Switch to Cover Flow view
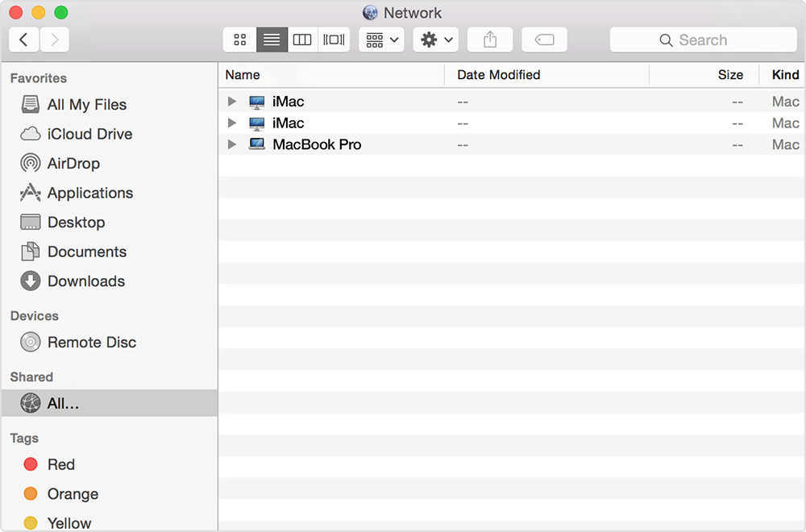The height and width of the screenshot is (532, 806). pos(334,39)
